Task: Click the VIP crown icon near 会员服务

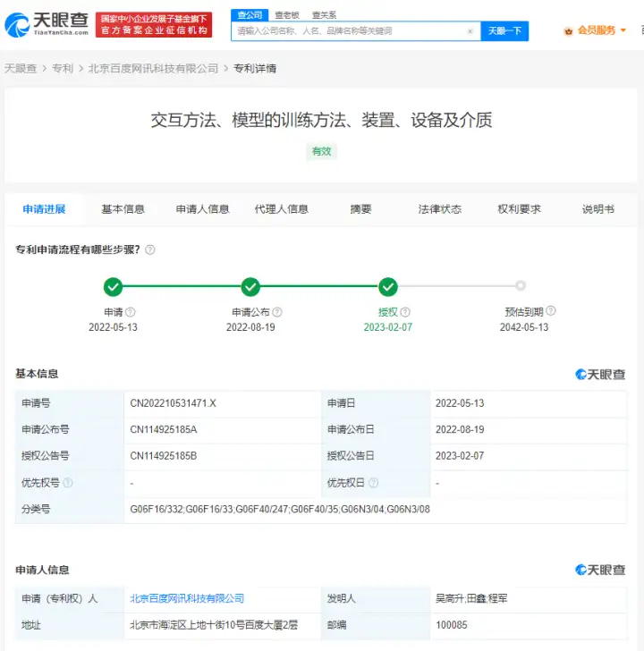Action: [x=568, y=30]
